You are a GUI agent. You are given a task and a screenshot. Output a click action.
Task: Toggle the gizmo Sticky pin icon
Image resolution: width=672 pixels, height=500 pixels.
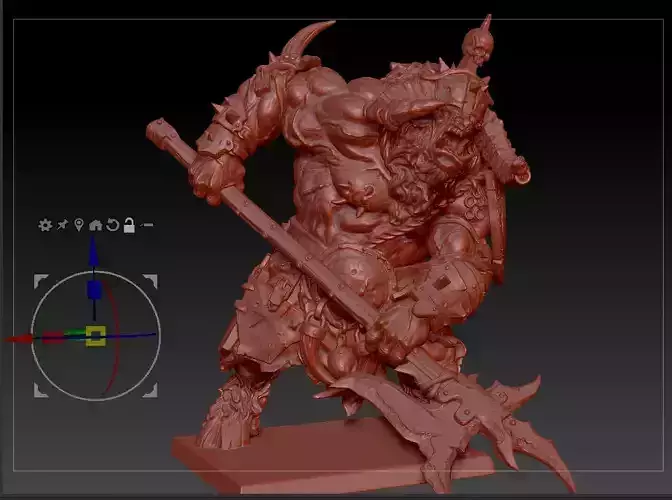pyautogui.click(x=63, y=225)
